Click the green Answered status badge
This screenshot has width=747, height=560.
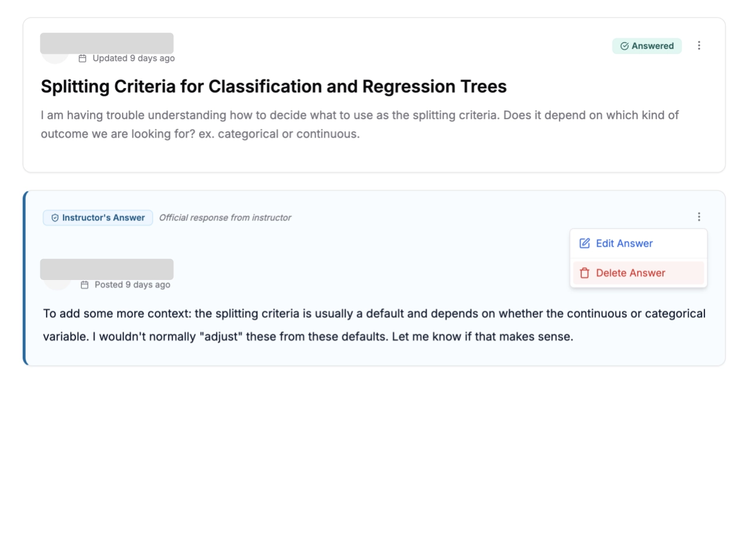[x=647, y=46]
